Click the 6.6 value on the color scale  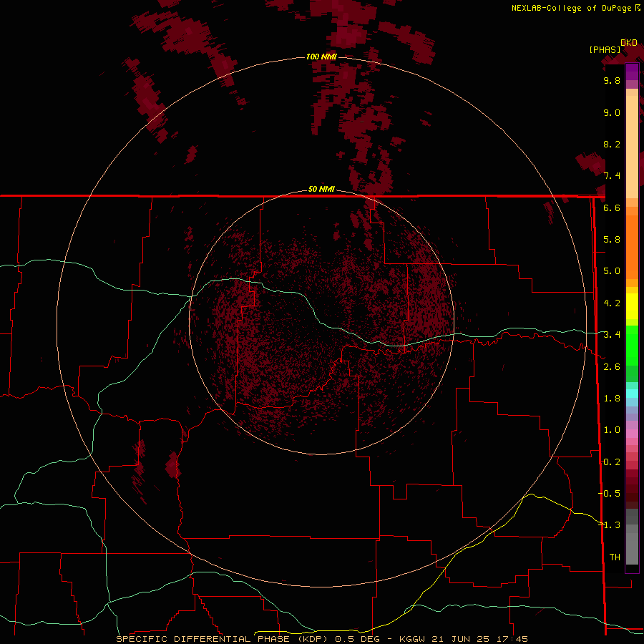coord(612,208)
